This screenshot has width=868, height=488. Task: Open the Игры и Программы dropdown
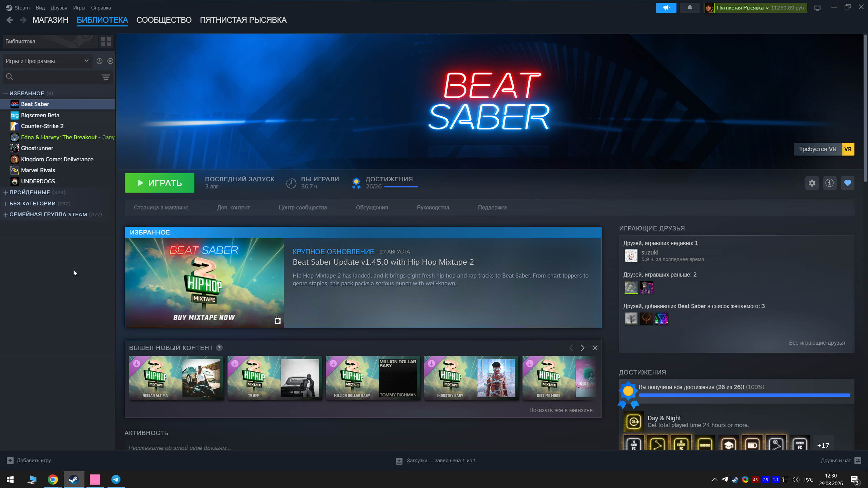pyautogui.click(x=47, y=61)
